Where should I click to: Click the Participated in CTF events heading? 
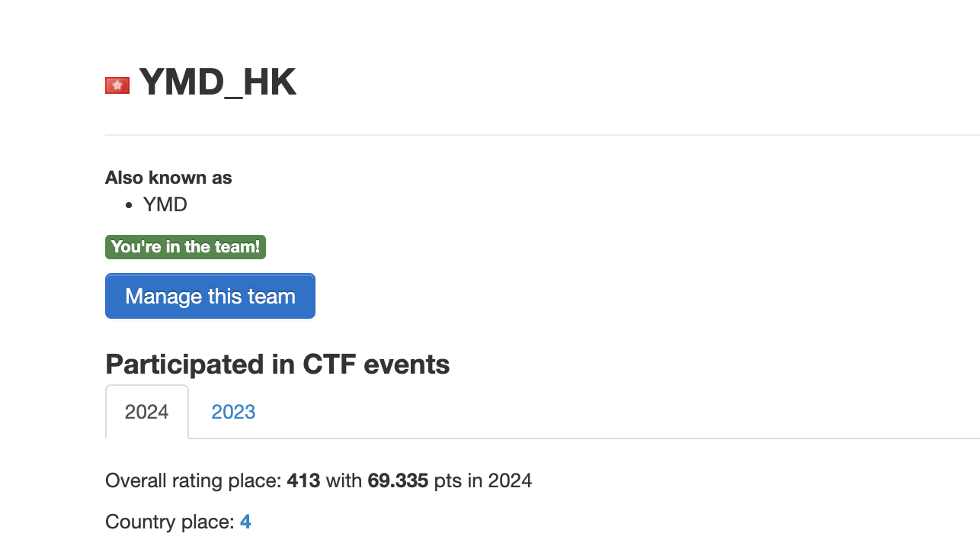click(x=277, y=365)
